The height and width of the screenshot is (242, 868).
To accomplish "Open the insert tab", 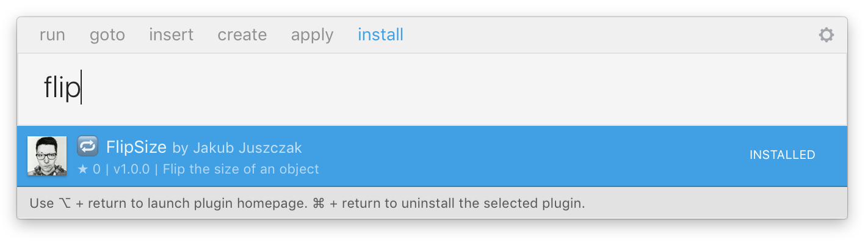I will [171, 35].
